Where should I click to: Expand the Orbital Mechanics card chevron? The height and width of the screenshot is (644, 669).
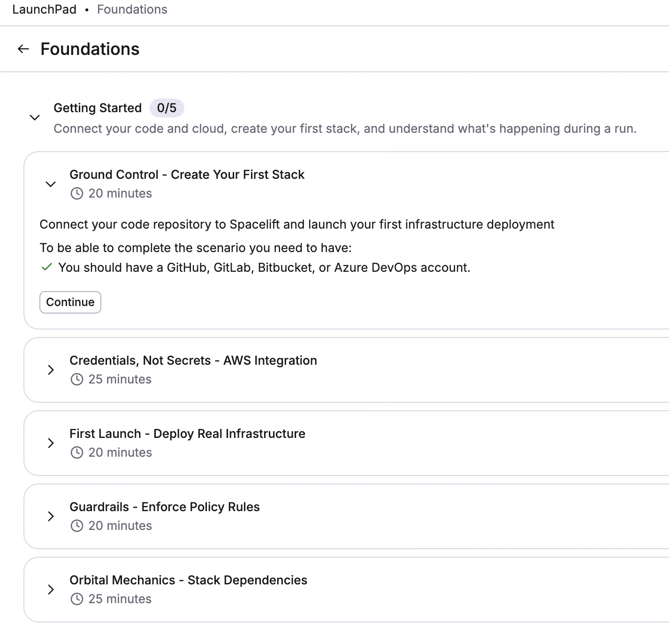click(x=51, y=590)
